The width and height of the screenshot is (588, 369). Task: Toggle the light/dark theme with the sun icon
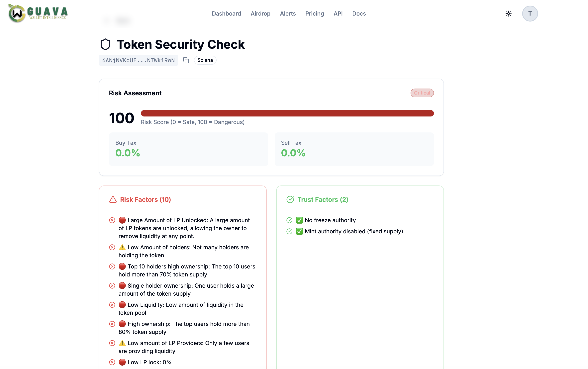click(x=508, y=13)
